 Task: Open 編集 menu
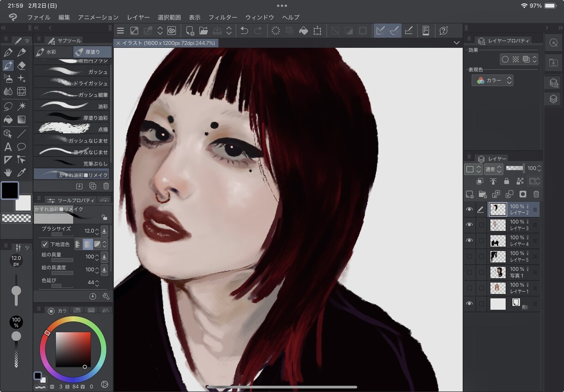coord(64,18)
